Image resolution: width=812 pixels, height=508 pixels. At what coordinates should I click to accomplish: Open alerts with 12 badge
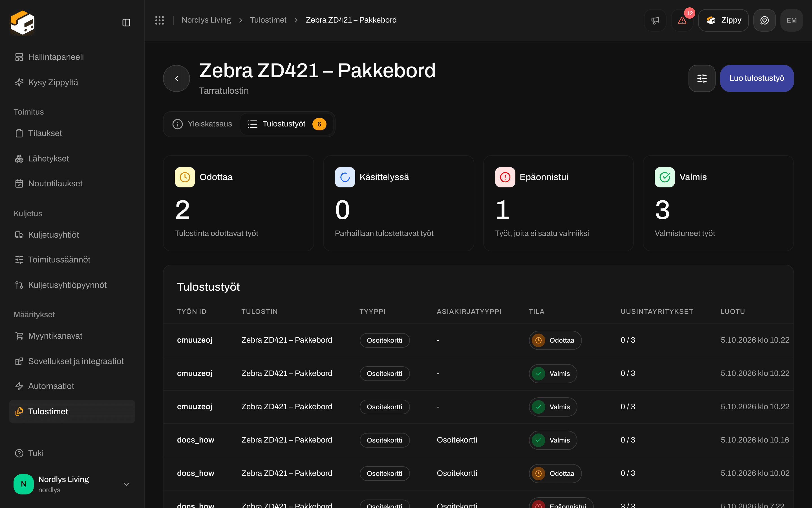coord(682,20)
